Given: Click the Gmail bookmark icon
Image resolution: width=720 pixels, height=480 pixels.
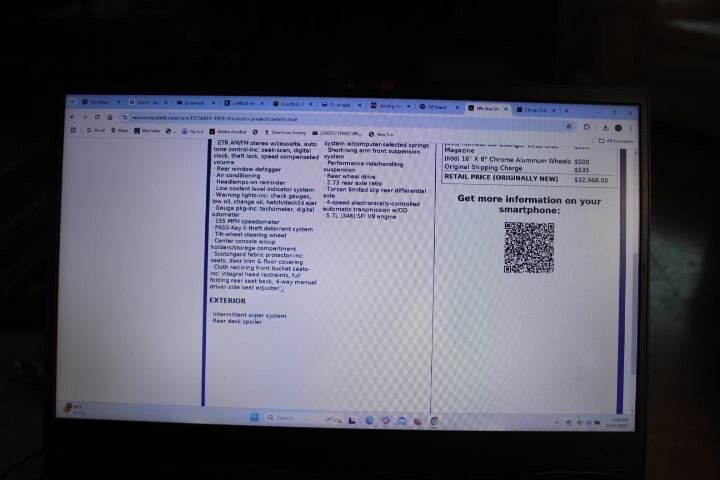Looking at the screenshot, I should point(96,130).
